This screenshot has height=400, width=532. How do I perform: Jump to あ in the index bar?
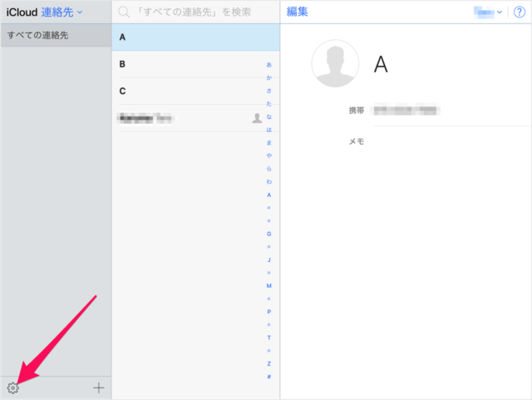[x=268, y=65]
